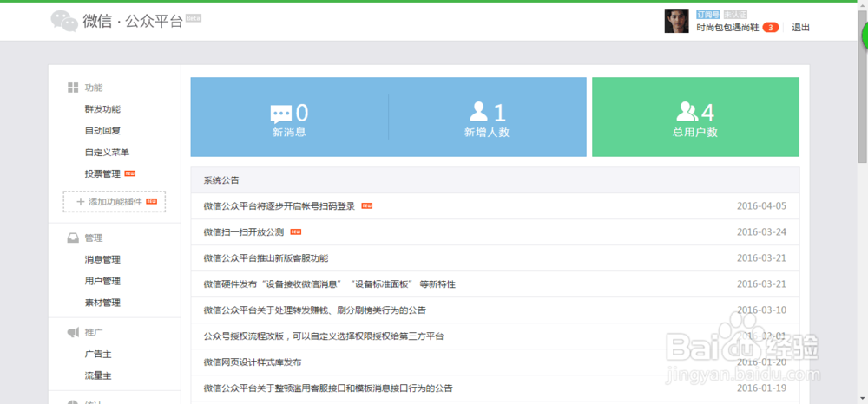Viewport: 868px width, 404px height.
Task: Click the 微信 · 公众平台 title
Action: (x=133, y=21)
